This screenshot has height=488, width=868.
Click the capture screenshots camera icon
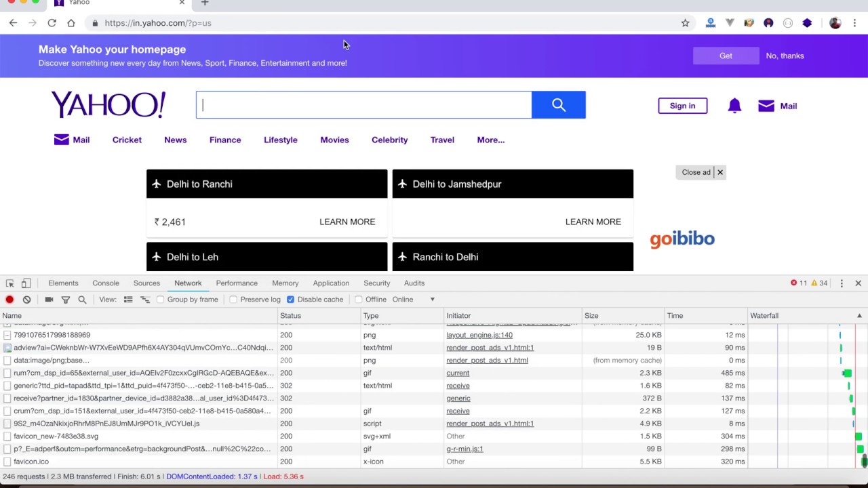coord(49,300)
